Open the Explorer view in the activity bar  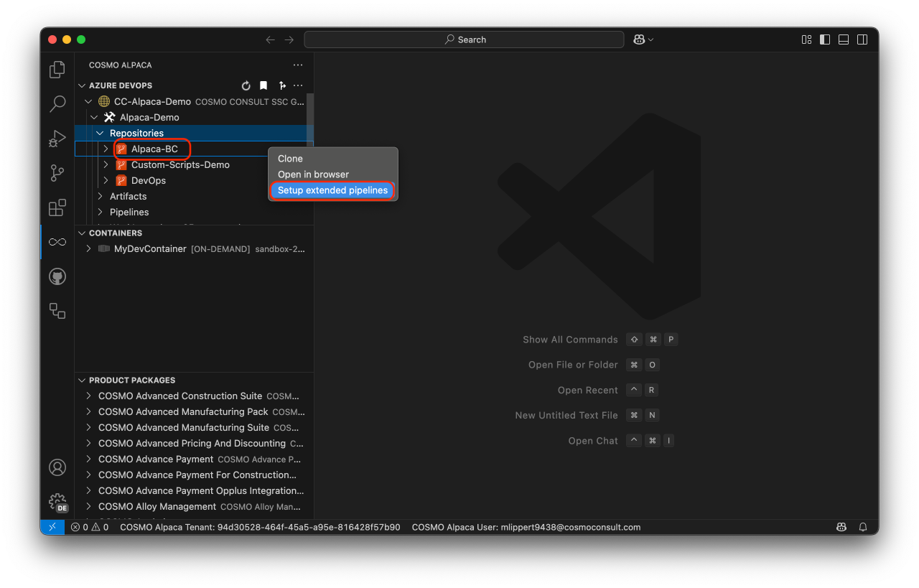point(57,69)
